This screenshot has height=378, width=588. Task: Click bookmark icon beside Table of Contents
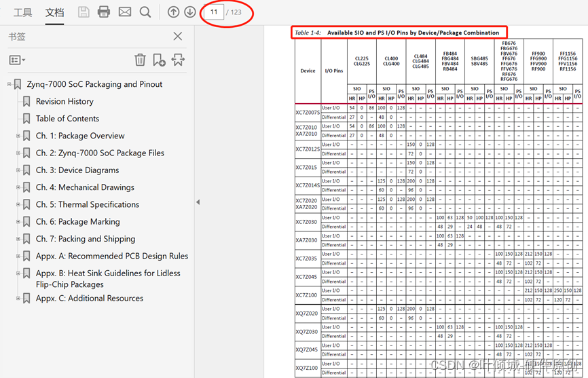(26, 119)
